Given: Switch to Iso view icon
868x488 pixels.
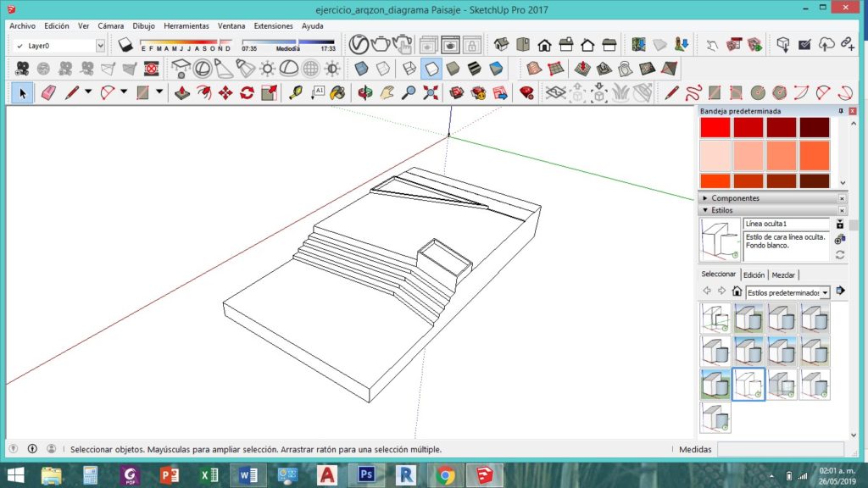Looking at the screenshot, I should click(x=501, y=44).
